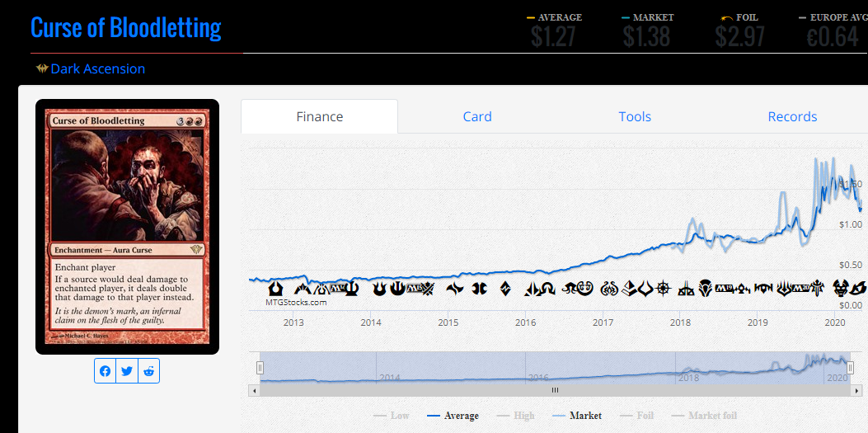Image resolution: width=868 pixels, height=433 pixels.
Task: Click the 2018 label in the navigator
Action: pos(688,378)
